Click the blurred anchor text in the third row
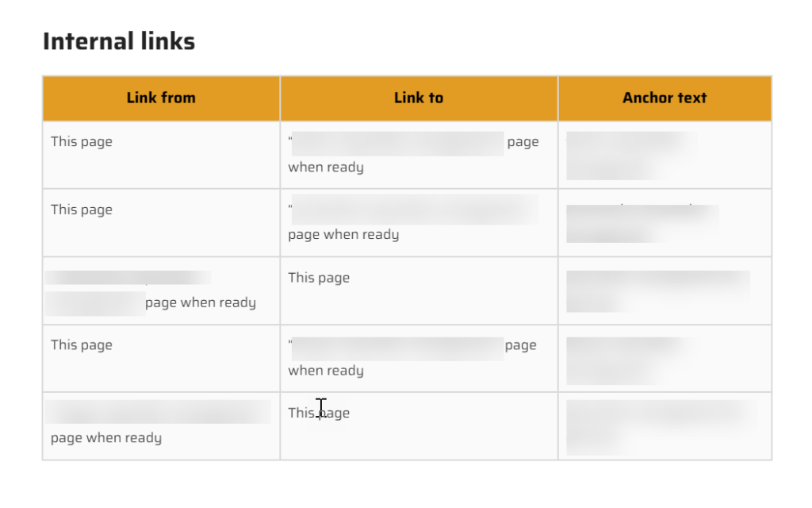Image resolution: width=812 pixels, height=508 pixels. pyautogui.click(x=658, y=291)
